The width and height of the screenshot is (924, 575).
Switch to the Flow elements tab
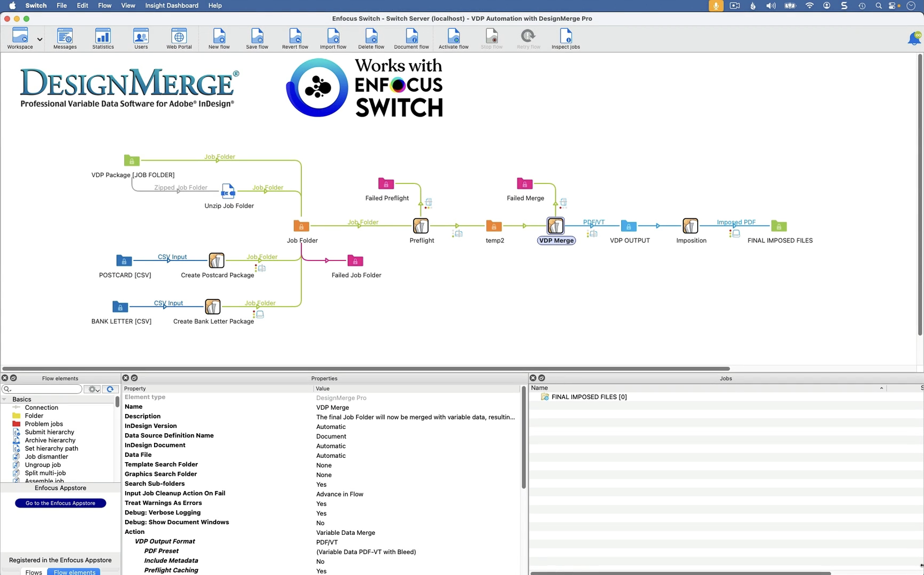tap(74, 572)
